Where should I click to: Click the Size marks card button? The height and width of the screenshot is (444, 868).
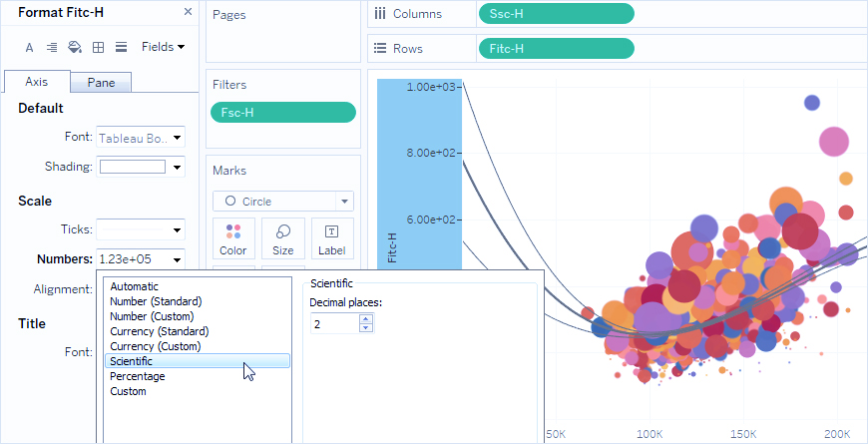click(x=283, y=237)
